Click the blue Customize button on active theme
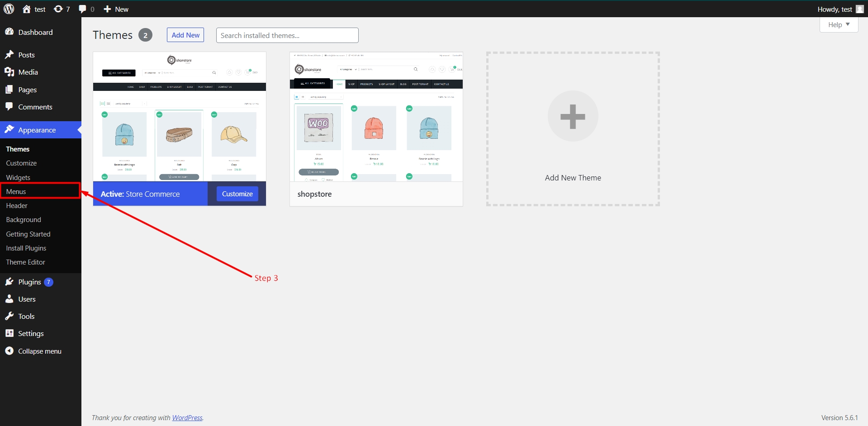 point(237,194)
